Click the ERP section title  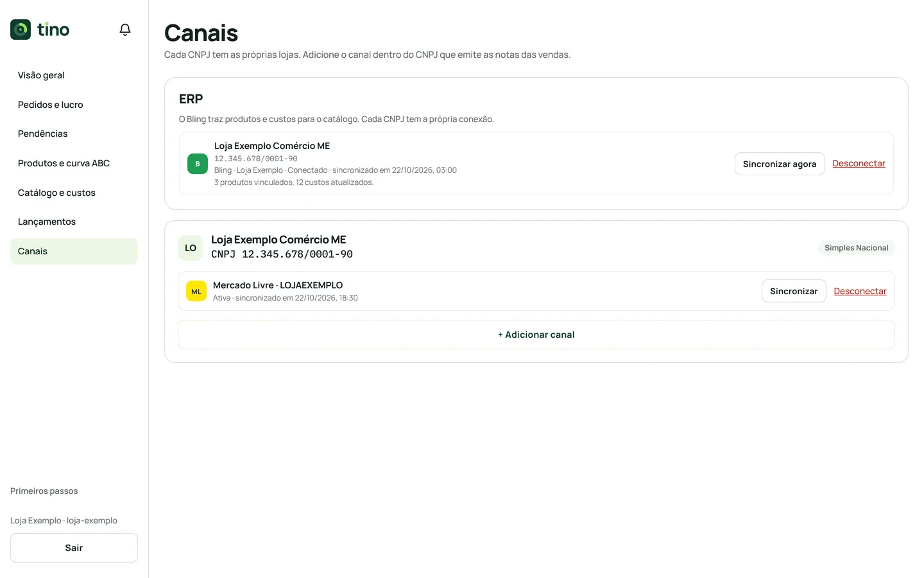(x=191, y=99)
